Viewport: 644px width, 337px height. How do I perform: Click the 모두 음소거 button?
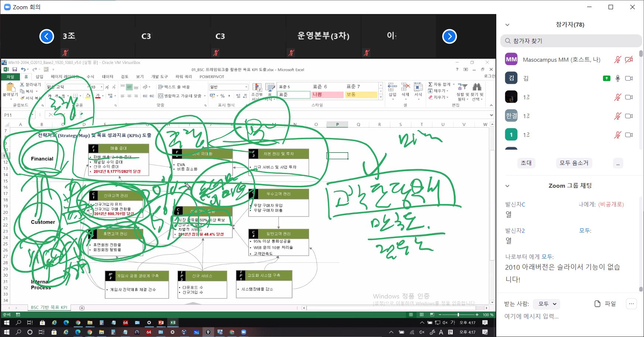574,163
